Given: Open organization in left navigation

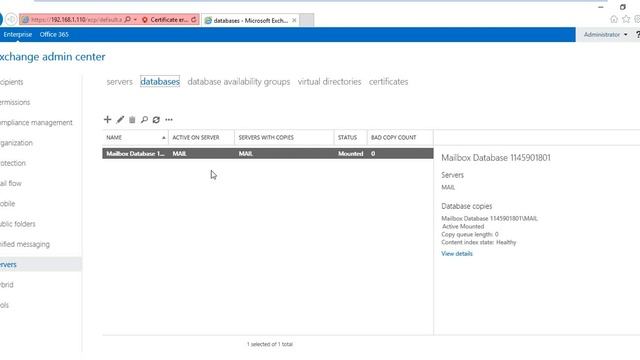Looking at the screenshot, I should pyautogui.click(x=16, y=143).
